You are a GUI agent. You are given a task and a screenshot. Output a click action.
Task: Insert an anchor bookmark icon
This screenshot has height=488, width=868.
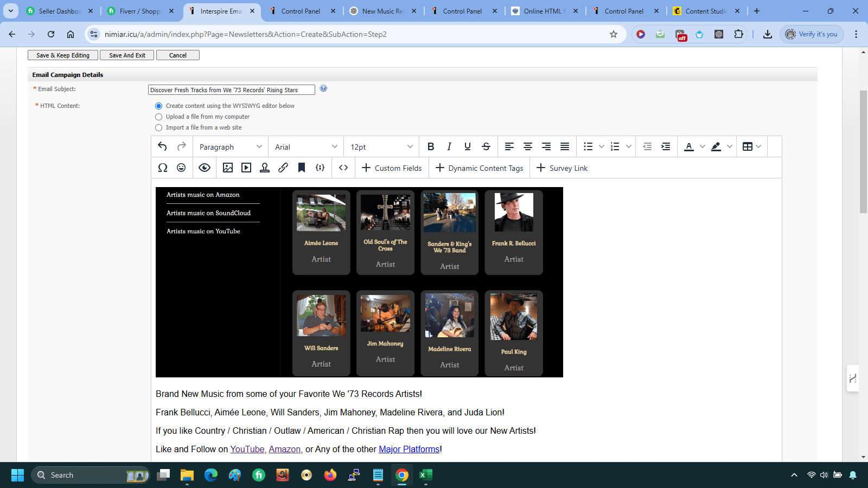pyautogui.click(x=302, y=168)
